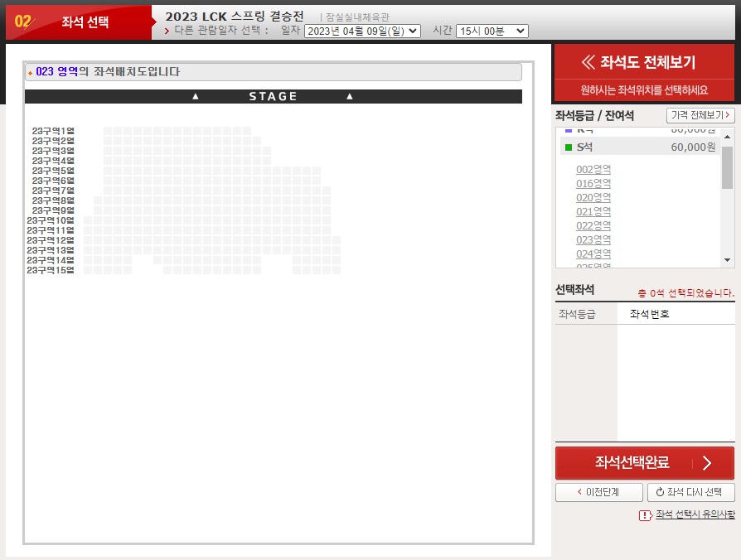Open the 좌석 선택시 유의사항 link

pyautogui.click(x=695, y=514)
